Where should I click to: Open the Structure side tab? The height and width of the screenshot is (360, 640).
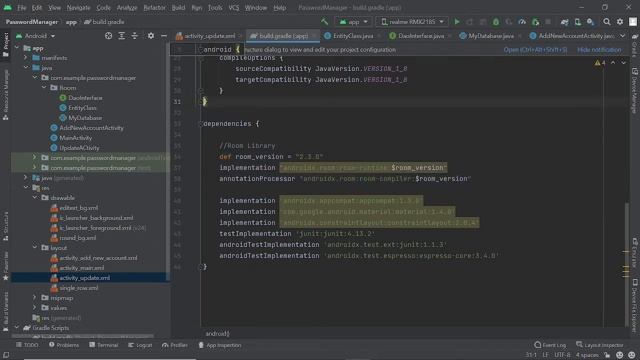[x=6, y=226]
